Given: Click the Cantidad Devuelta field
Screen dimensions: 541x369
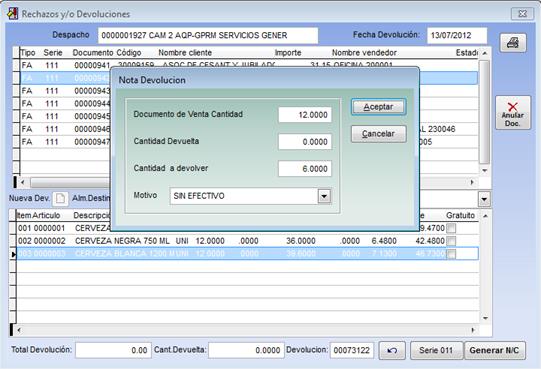Looking at the screenshot, I should pos(305,142).
